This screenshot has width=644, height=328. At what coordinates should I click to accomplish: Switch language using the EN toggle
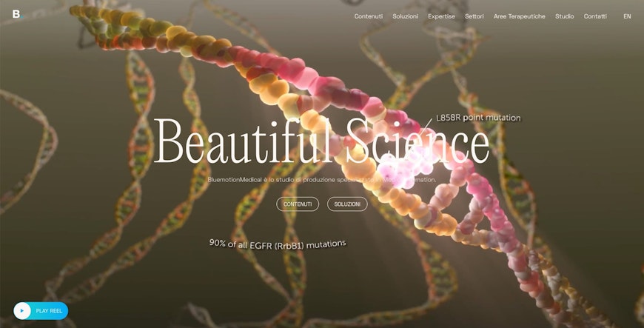tap(627, 16)
